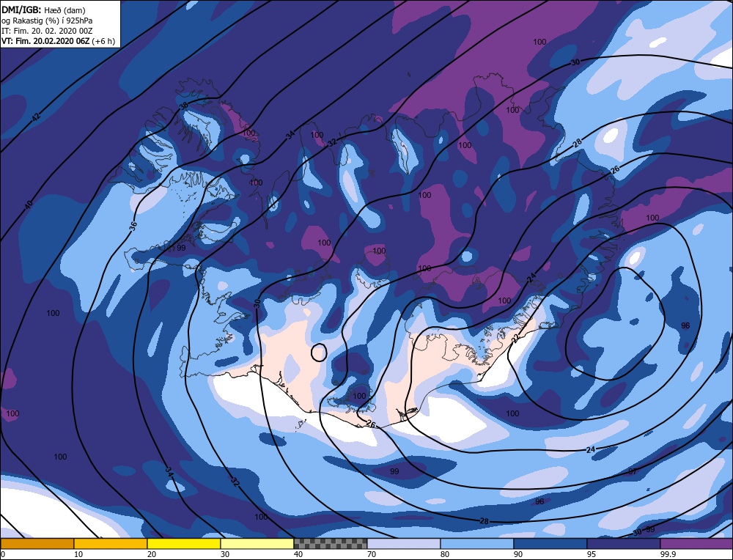Click the 'VT: Fim. 20.02.2020 06Z' valid time
Viewport: 733px width, 560px height.
click(45, 41)
